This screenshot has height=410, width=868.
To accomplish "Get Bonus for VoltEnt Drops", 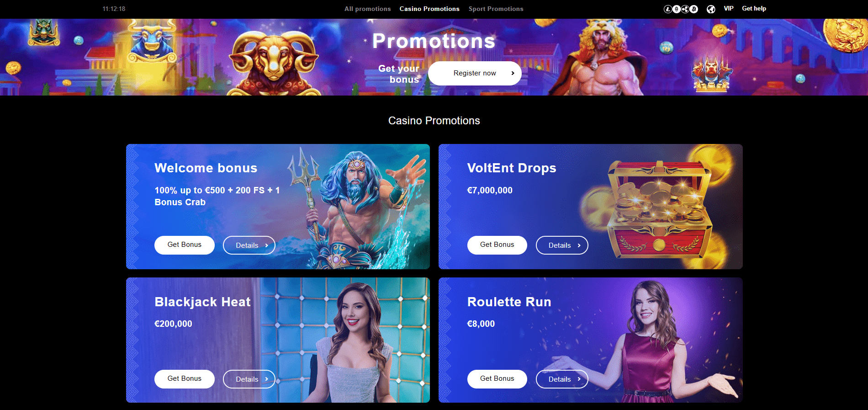I will 497,245.
